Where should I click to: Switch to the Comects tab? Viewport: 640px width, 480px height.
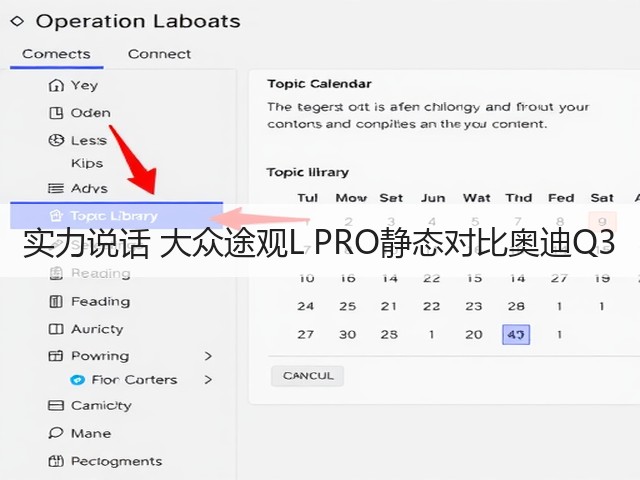click(x=56, y=54)
